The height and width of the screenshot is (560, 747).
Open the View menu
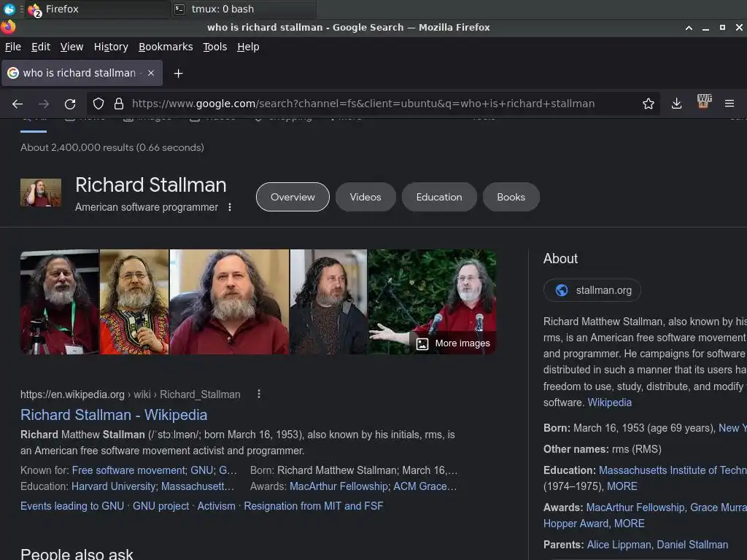click(x=71, y=47)
